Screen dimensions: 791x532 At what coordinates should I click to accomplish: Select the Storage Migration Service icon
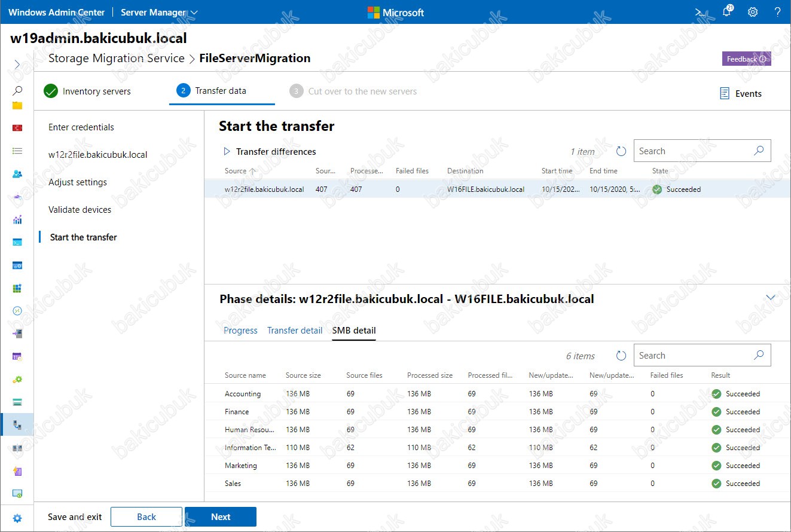(x=17, y=425)
